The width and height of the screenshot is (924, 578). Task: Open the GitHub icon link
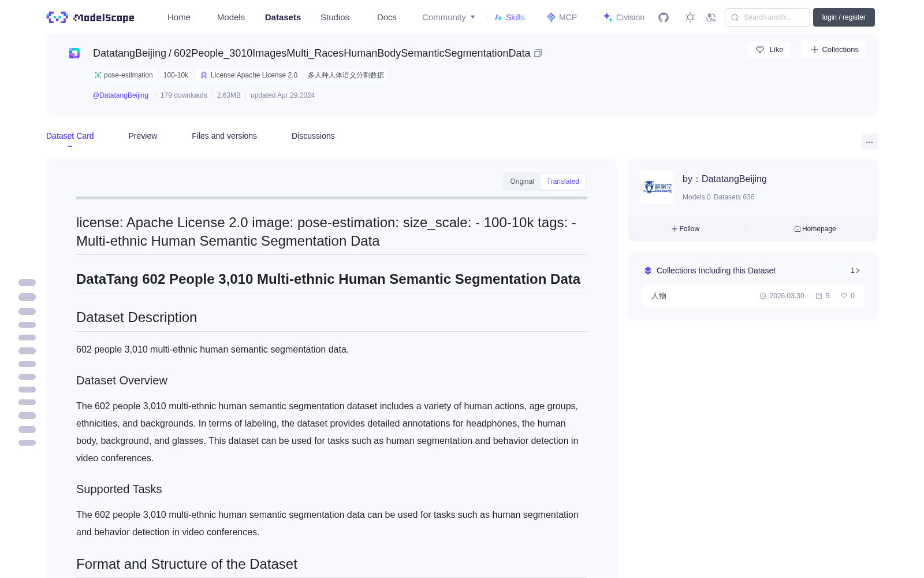point(664,17)
